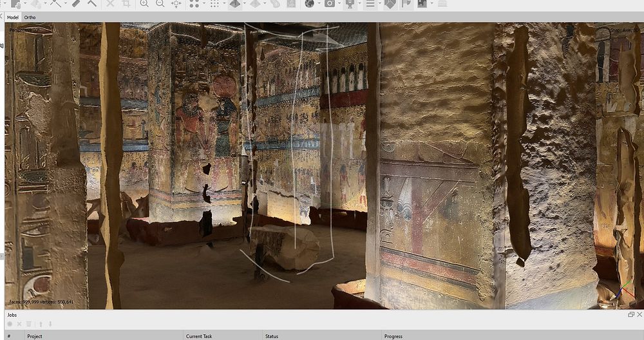Screen dimensions: 644x340
Task: Click the Zoom Out magnifier icon
Action: [160, 3]
